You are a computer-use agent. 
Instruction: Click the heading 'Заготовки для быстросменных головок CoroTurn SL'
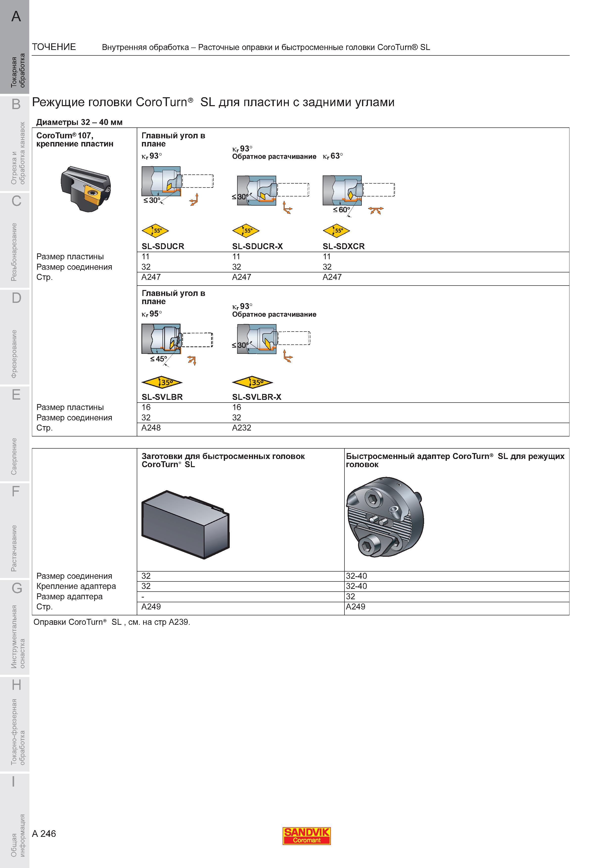coord(223,460)
